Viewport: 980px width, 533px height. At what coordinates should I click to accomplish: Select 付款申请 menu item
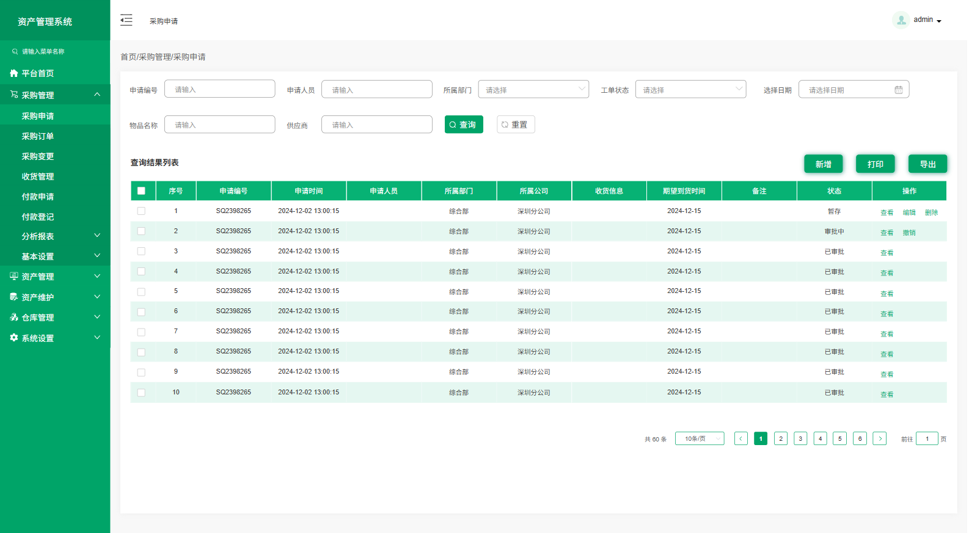coord(38,197)
